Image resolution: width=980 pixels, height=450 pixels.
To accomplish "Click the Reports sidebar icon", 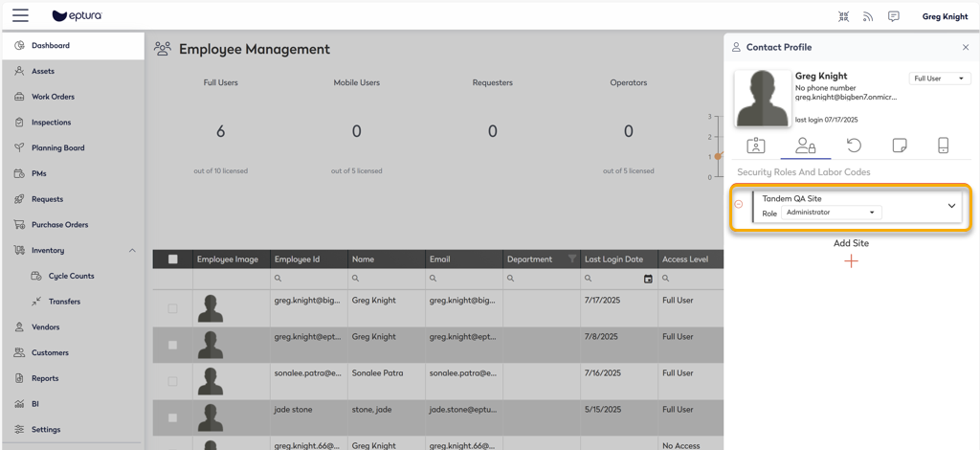I will (19, 378).
